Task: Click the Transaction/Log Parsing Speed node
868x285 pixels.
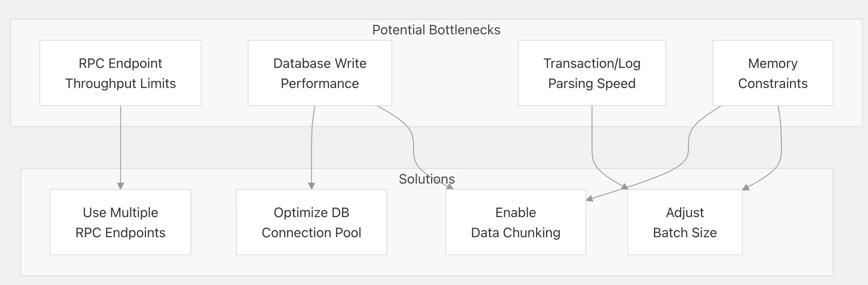Action: click(591, 73)
